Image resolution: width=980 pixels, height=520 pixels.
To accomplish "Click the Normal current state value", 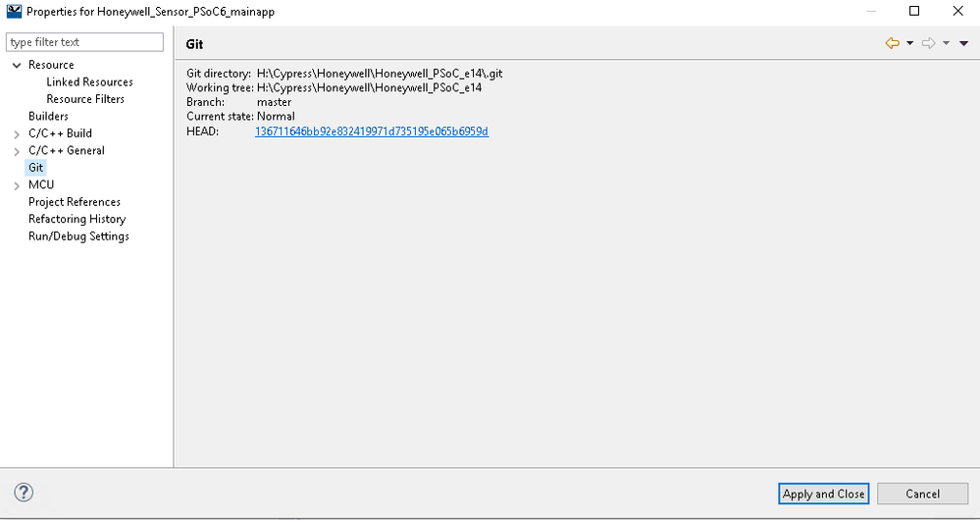I will (276, 116).
